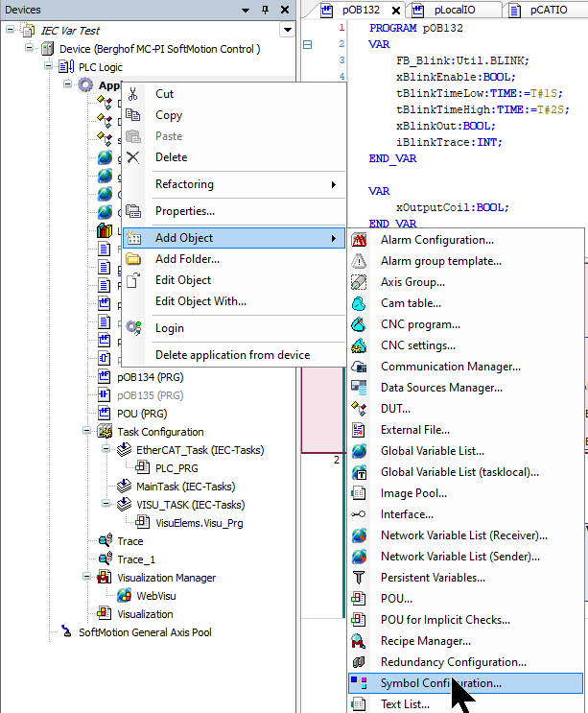
Task: Select MainTask (IEC-Tasks)
Action: point(186,487)
